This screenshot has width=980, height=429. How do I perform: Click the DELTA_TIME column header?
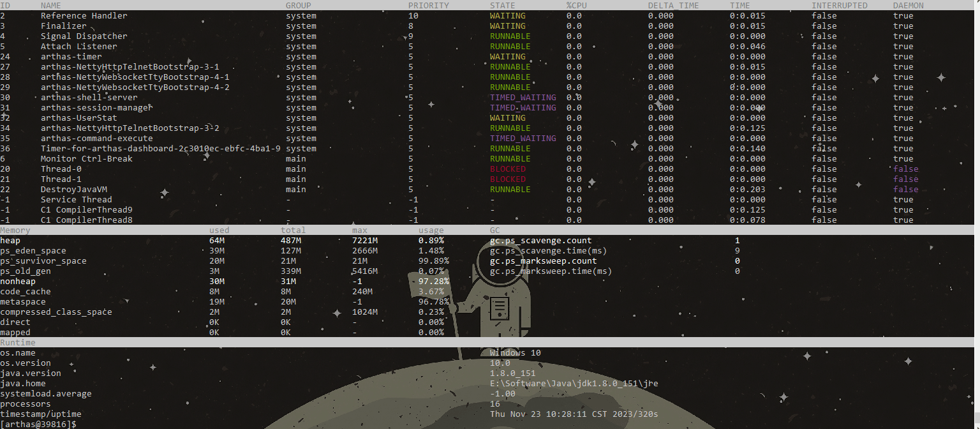click(674, 6)
